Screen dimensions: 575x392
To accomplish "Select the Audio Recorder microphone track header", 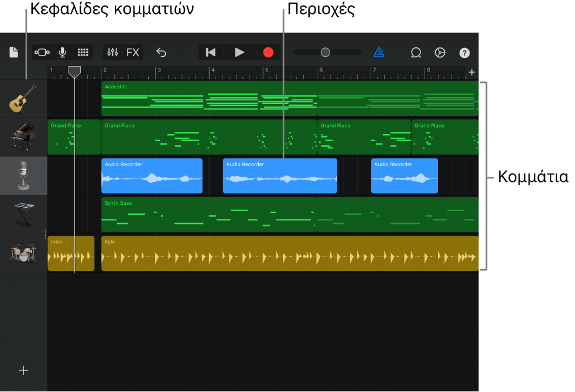I will [23, 176].
